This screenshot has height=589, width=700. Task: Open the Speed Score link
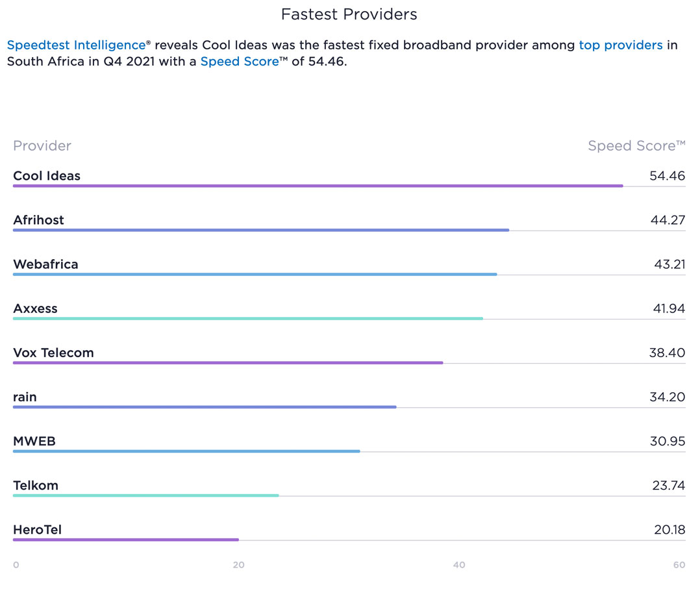click(239, 62)
